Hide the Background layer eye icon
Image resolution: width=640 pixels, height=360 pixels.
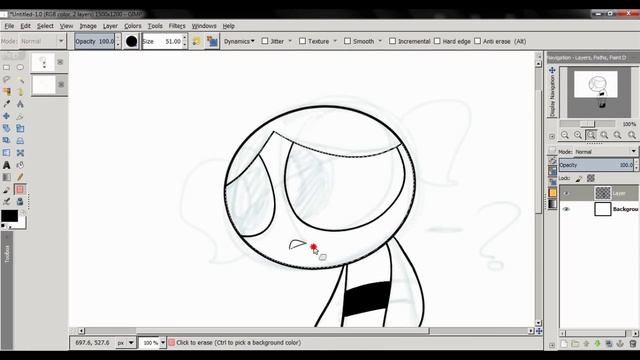[x=566, y=209]
